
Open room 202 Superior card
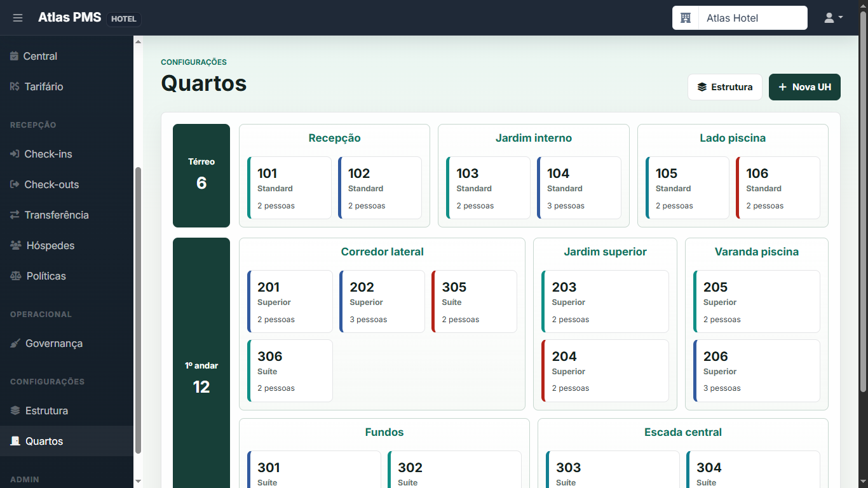pos(382,302)
